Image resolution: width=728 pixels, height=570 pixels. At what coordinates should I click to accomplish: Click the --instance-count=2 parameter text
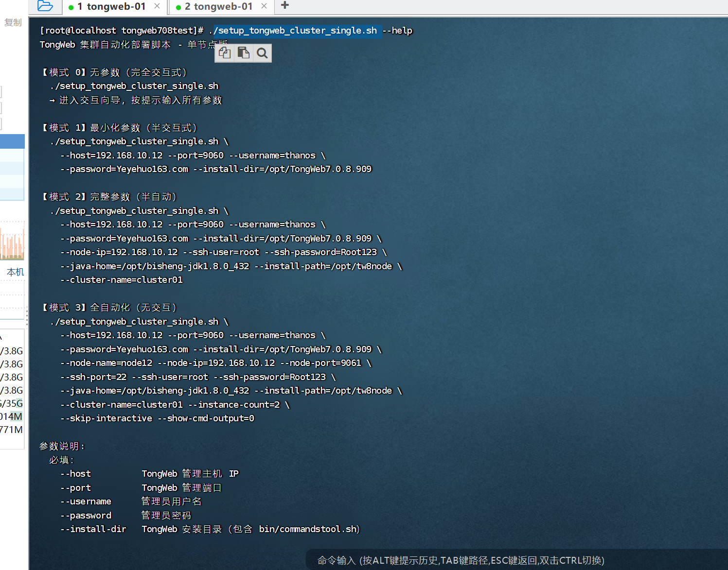[234, 405]
